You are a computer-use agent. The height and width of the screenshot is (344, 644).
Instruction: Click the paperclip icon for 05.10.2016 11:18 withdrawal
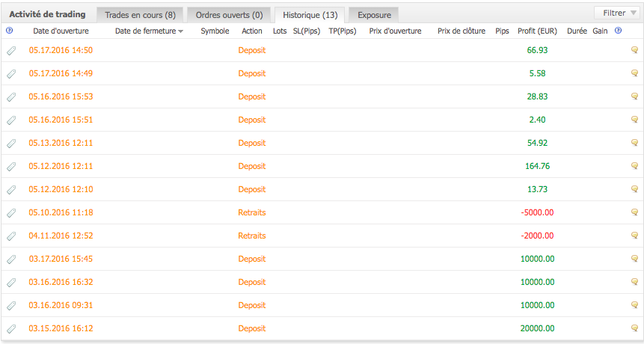pyautogui.click(x=10, y=213)
